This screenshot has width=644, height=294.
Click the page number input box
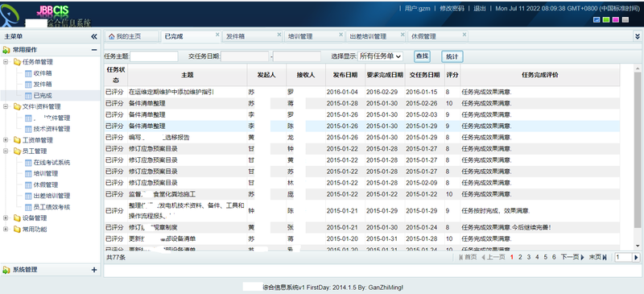(623, 258)
